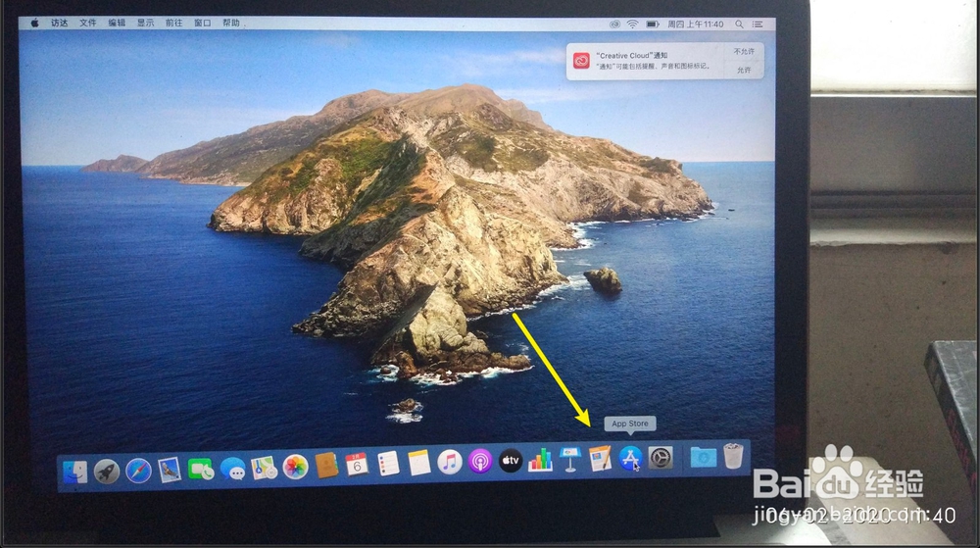Click the clock showing 周四 上午11:40
Screen dimensions: 980x548
[x=695, y=25]
